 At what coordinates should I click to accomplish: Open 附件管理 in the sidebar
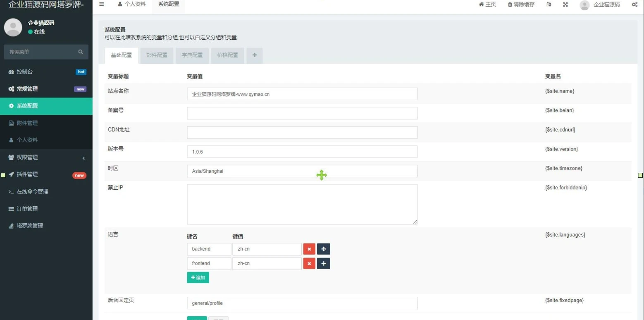pyautogui.click(x=46, y=123)
